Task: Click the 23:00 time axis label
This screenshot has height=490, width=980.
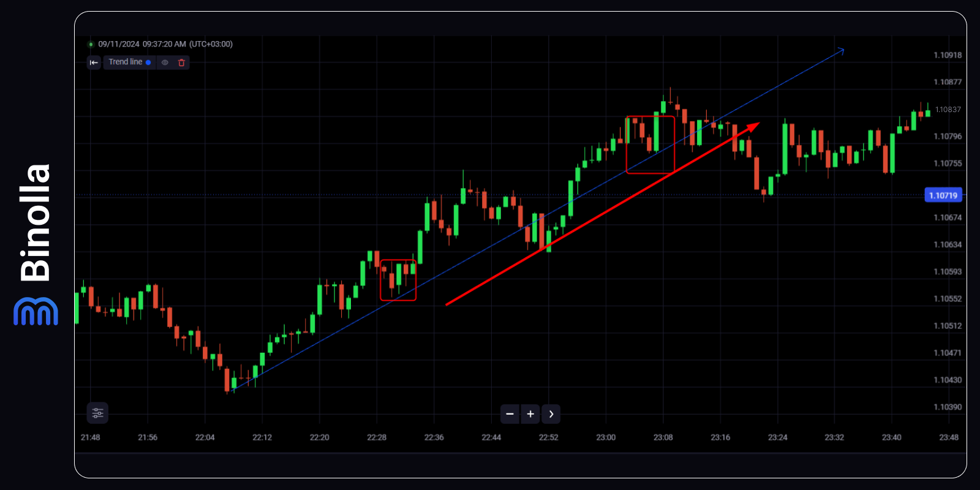Action: [606, 437]
